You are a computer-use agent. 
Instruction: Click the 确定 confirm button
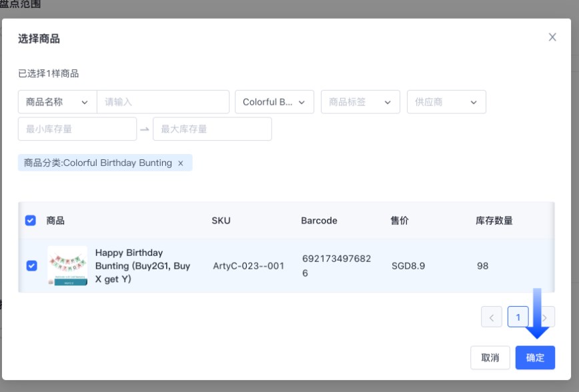535,357
